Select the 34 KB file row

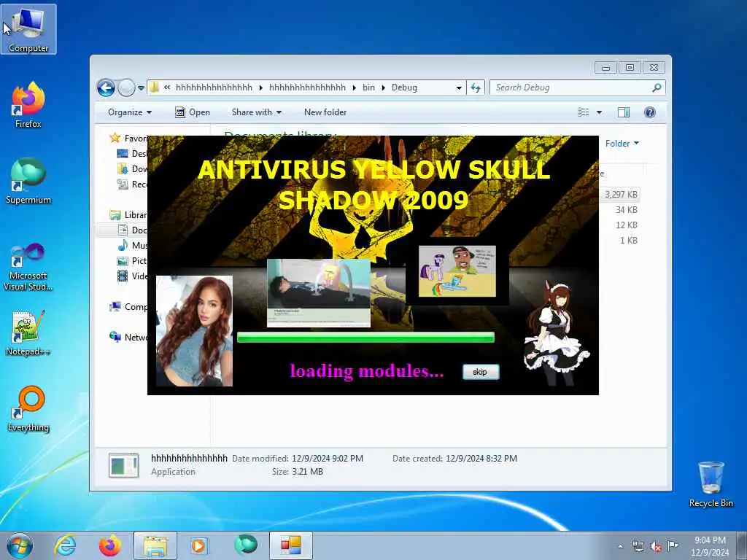click(626, 209)
